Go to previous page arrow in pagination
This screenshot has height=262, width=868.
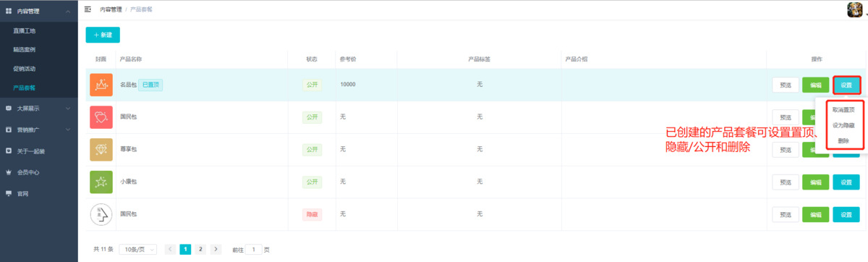pos(170,249)
